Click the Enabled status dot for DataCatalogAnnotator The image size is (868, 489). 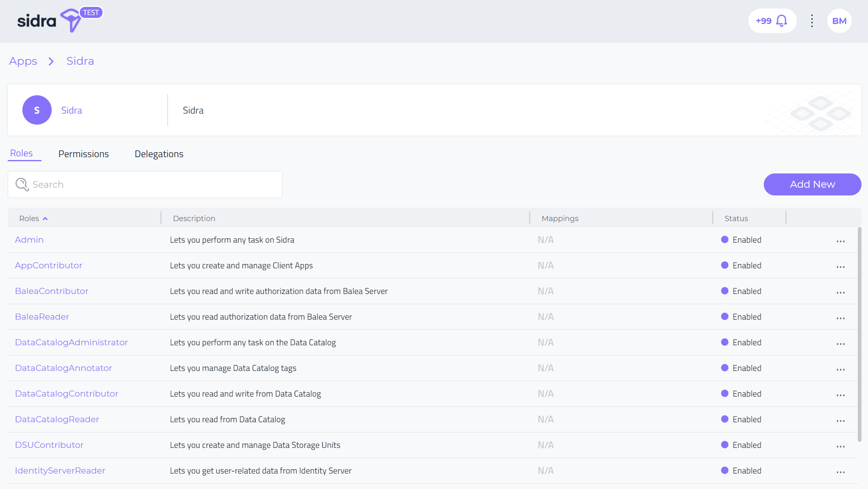(725, 368)
